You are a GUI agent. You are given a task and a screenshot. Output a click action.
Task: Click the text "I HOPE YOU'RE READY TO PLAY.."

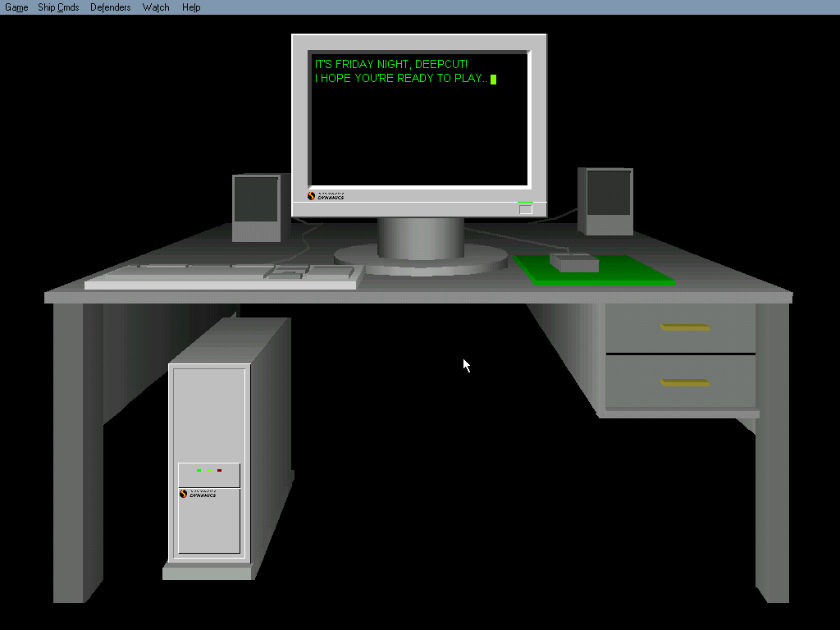coord(402,78)
